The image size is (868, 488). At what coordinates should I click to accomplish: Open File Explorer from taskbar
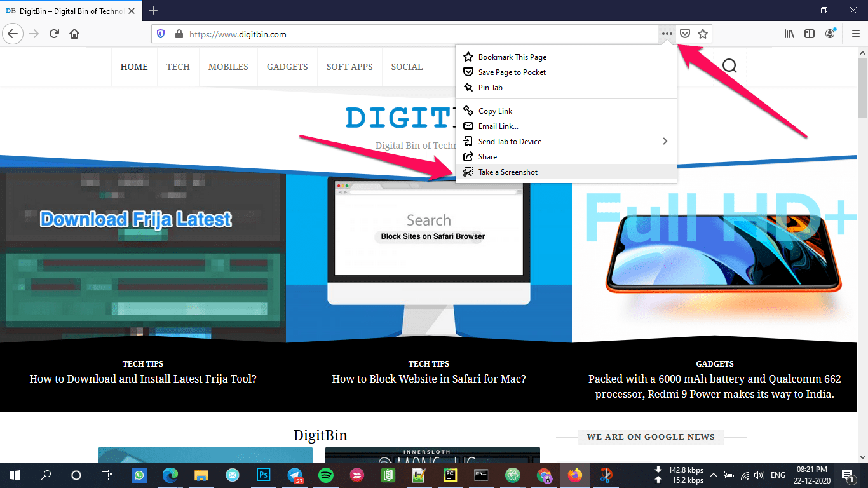(x=201, y=475)
